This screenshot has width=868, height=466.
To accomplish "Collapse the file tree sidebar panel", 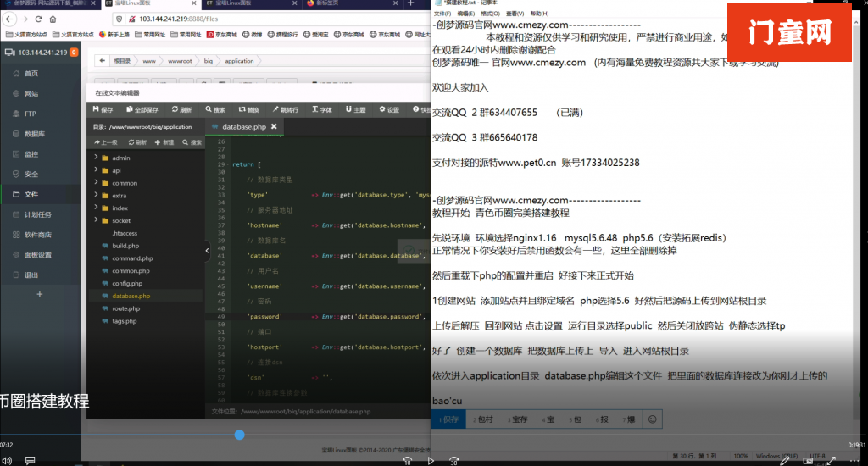I will [x=207, y=250].
